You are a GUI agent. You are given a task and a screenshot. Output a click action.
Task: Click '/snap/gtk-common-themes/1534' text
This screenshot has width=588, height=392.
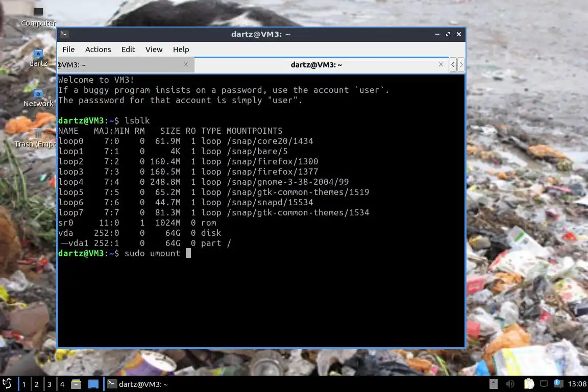(x=298, y=212)
